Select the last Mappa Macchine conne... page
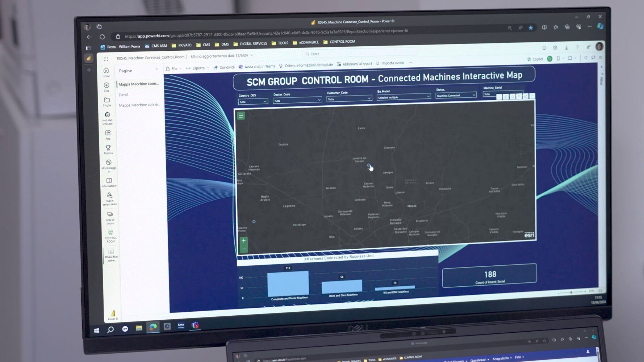 tap(139, 105)
